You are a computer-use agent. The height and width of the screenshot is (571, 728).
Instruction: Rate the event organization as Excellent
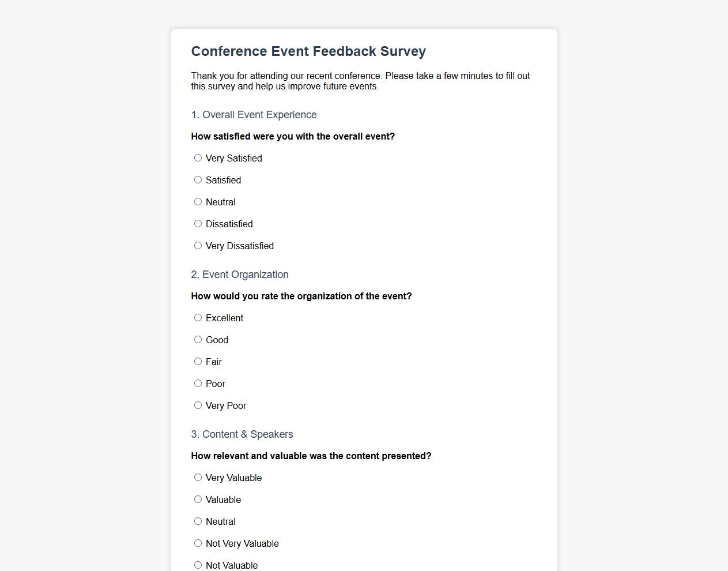pos(198,317)
